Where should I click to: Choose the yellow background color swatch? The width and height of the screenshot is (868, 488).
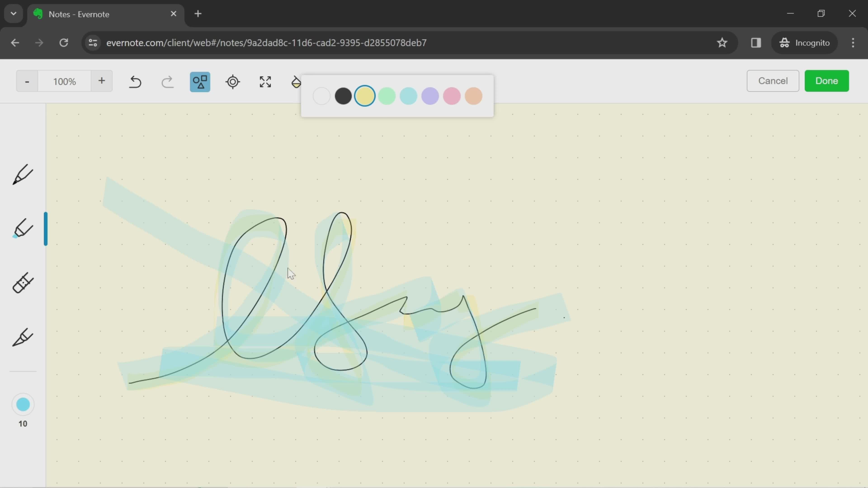point(365,96)
